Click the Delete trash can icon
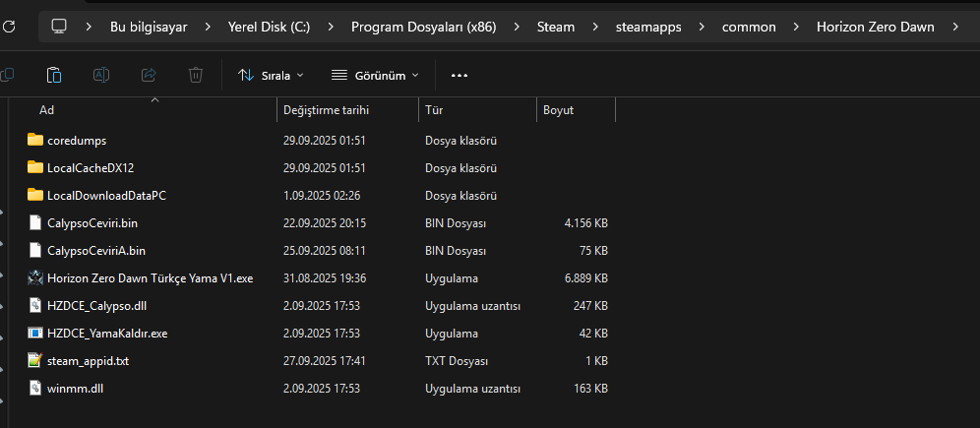This screenshot has width=980, height=428. point(196,75)
